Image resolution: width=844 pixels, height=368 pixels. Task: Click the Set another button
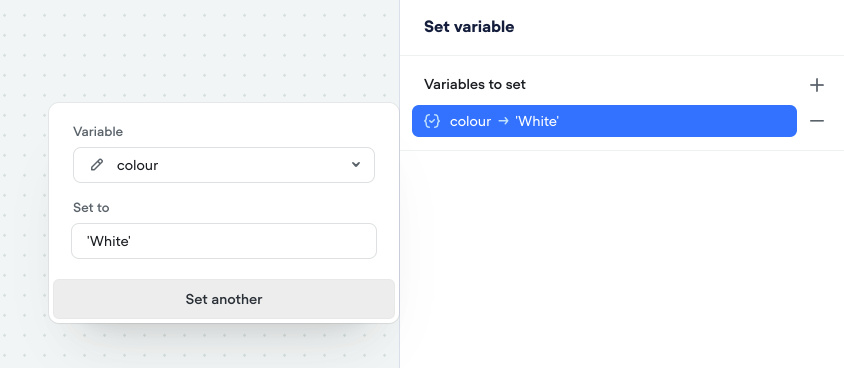[x=224, y=299]
